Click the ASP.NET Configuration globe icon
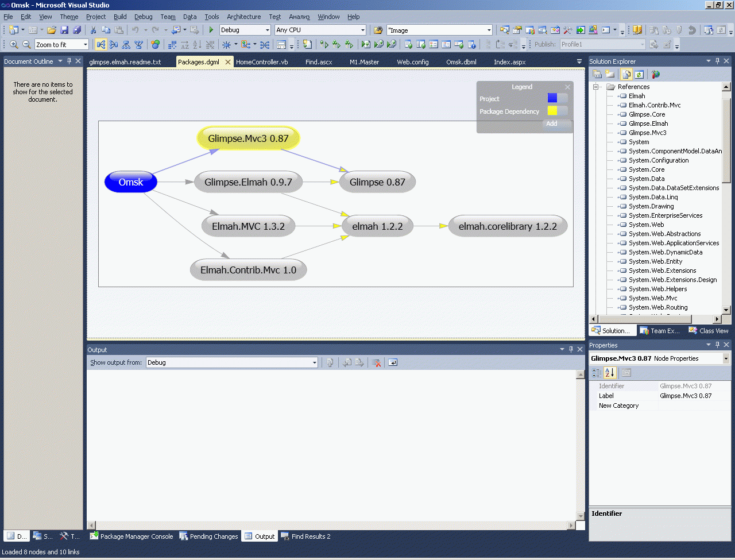This screenshot has width=735, height=560. tap(655, 74)
